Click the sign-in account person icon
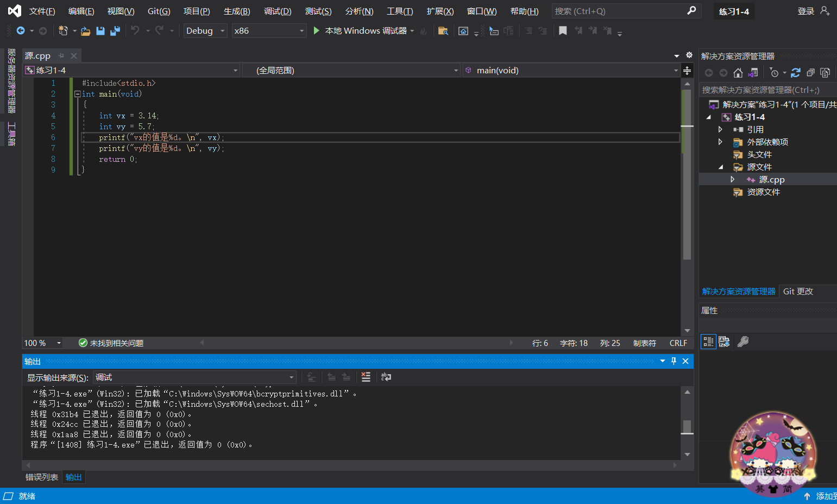The height and width of the screenshot is (504, 837). pyautogui.click(x=825, y=11)
